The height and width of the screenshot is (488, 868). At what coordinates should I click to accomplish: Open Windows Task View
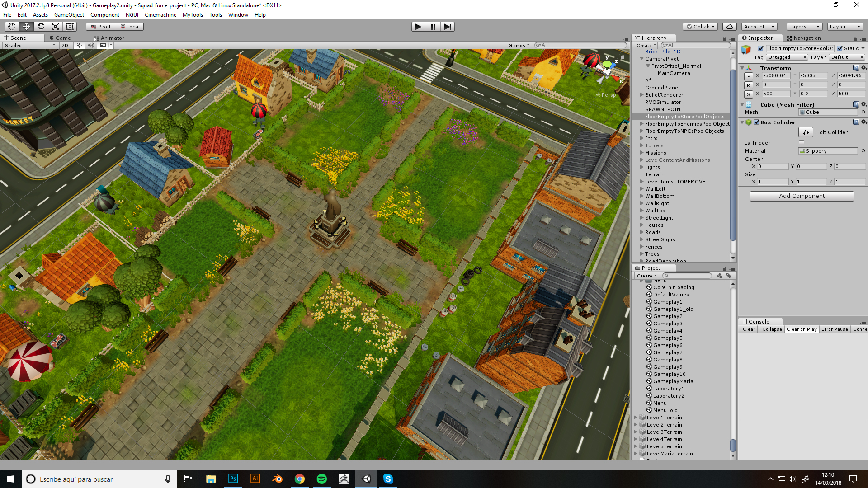[188, 479]
